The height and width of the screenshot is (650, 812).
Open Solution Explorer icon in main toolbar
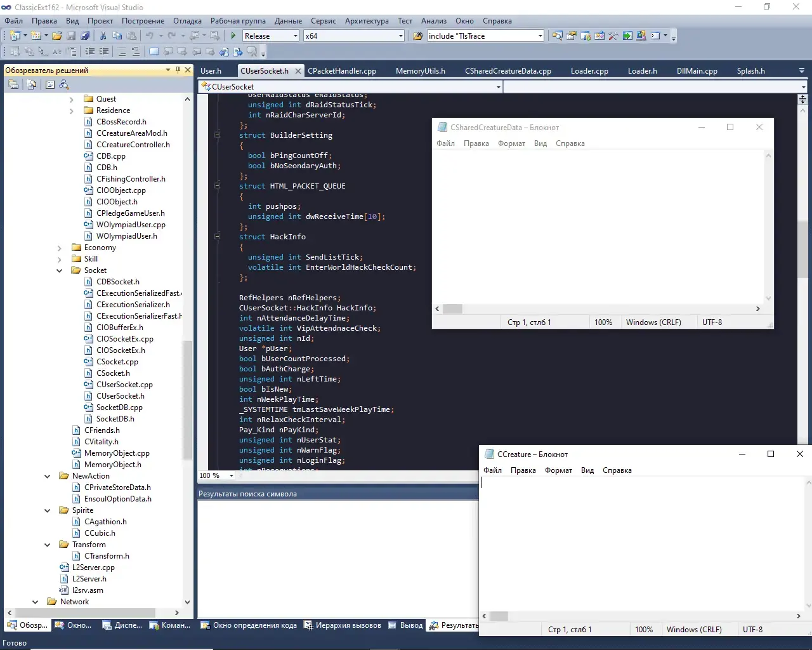point(557,36)
